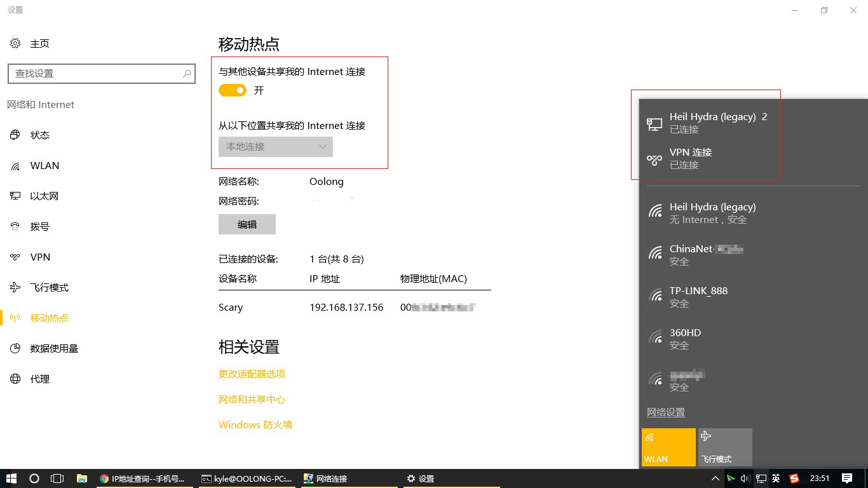Enable 飞行模式 (Airplane mode) tile
The image size is (868, 488).
click(x=724, y=447)
